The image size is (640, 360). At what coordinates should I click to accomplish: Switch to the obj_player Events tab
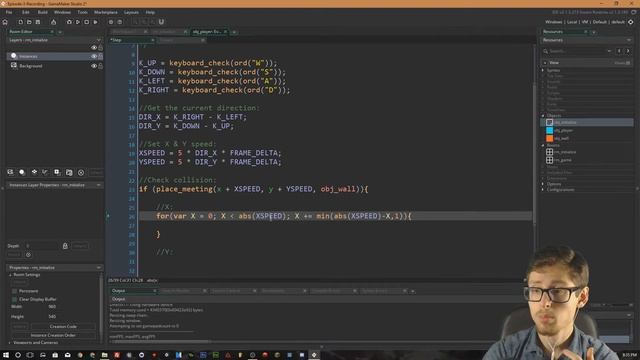coord(209,31)
